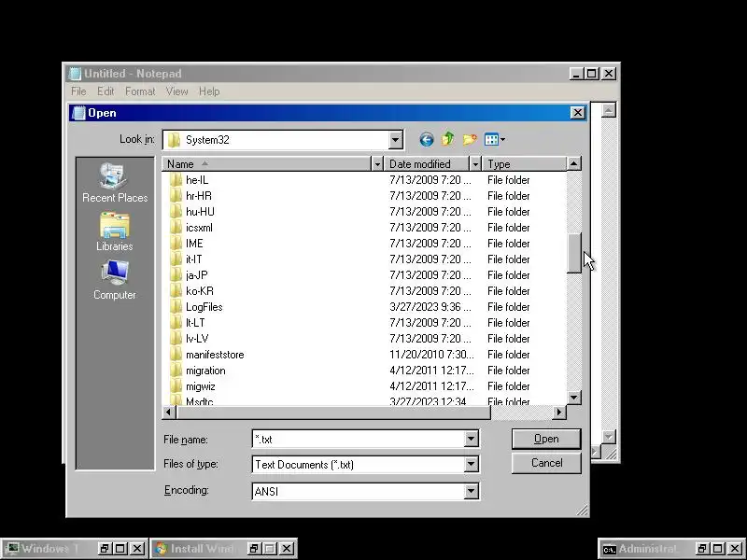
Task: Select the LogFiles folder icon
Action: (x=176, y=307)
